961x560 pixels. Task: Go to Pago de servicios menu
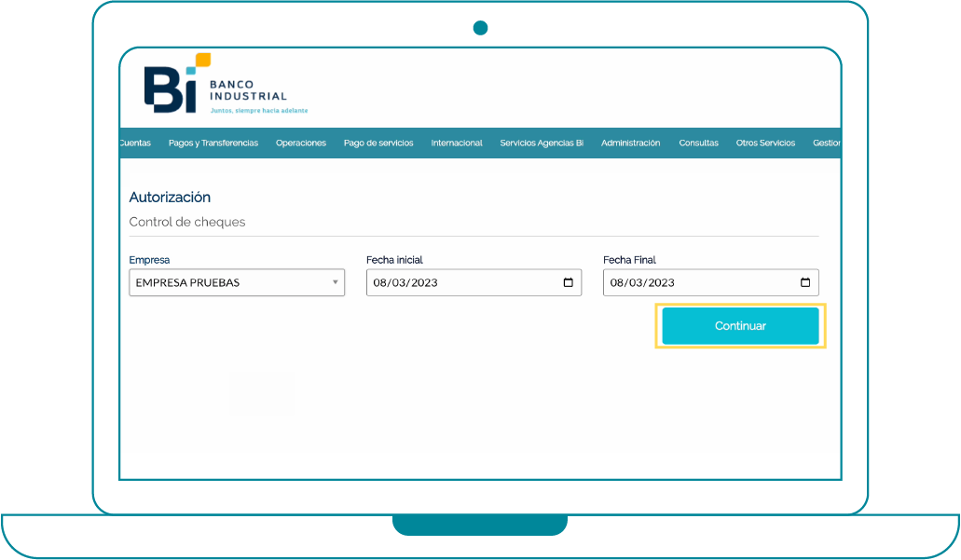click(378, 143)
